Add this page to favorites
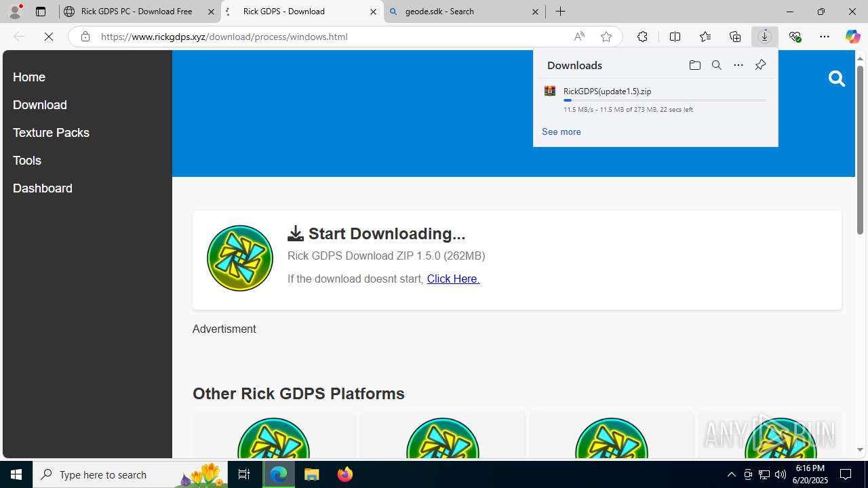This screenshot has height=488, width=868. pyautogui.click(x=606, y=37)
